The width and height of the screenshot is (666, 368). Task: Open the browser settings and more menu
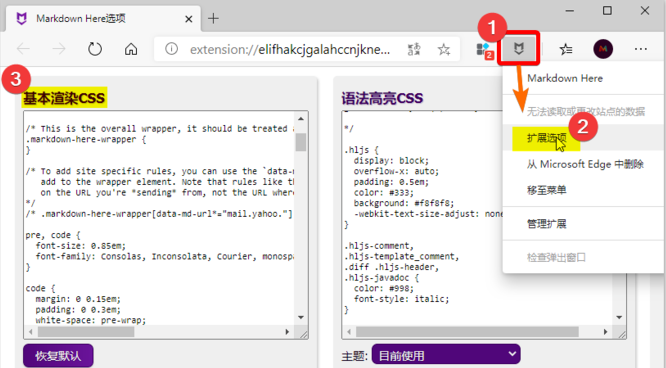641,49
